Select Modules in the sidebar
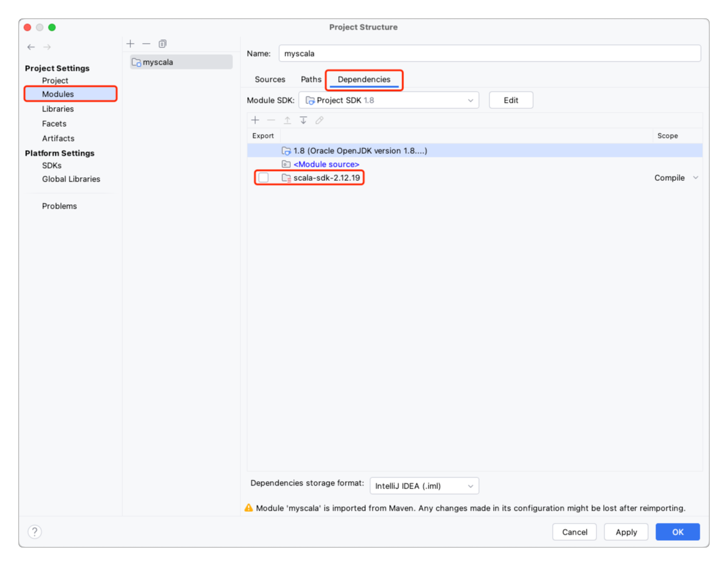Viewport: 728px width, 566px height. pyautogui.click(x=70, y=94)
